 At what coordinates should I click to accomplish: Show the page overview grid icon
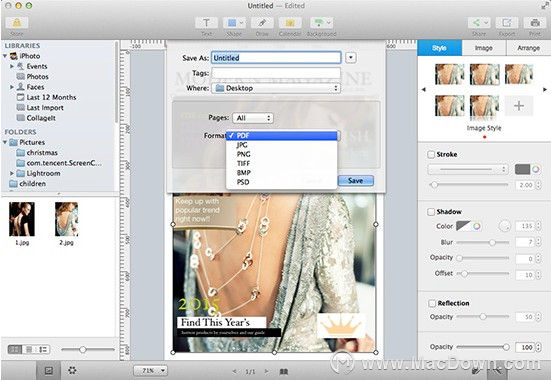(284, 371)
